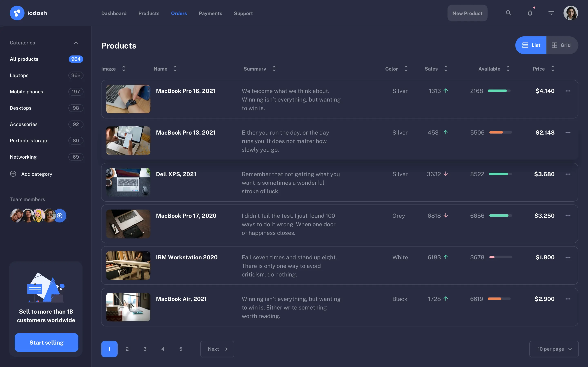The image size is (588, 367).
Task: Open the MacBook Air 2021 product thumbnail
Action: (128, 307)
